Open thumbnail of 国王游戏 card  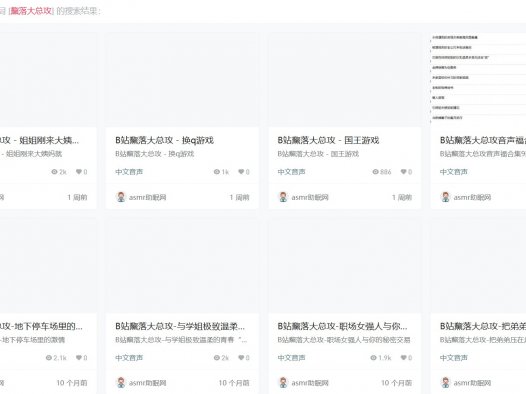pyautogui.click(x=345, y=80)
